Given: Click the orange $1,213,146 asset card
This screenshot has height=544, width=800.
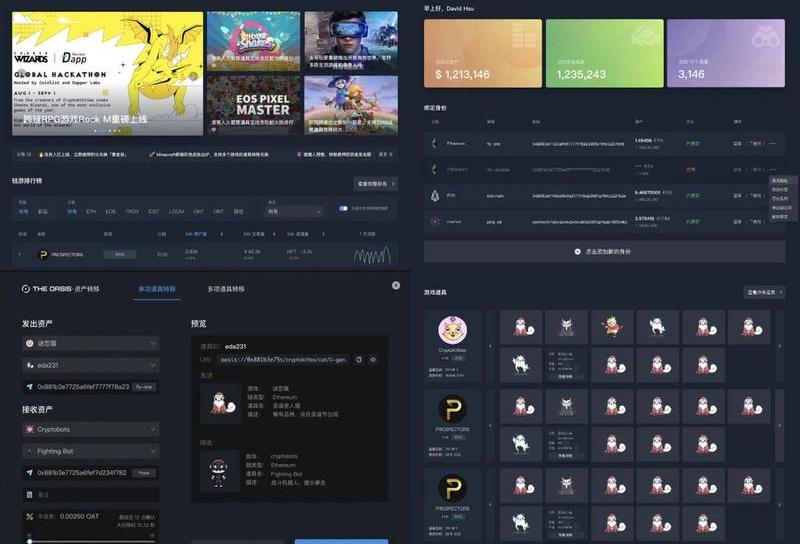Looking at the screenshot, I should [x=483, y=53].
